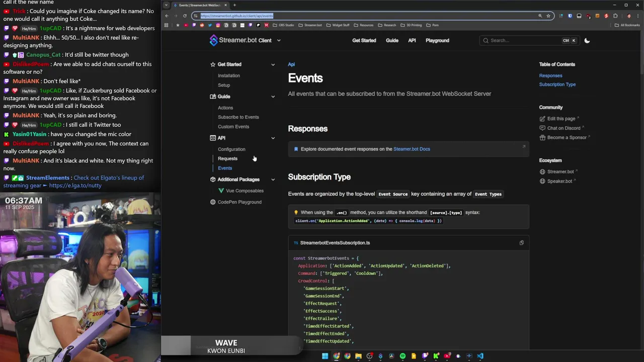Click the Vue logo beside Vue Composables
Image resolution: width=644 pixels, height=362 pixels.
pyautogui.click(x=221, y=191)
